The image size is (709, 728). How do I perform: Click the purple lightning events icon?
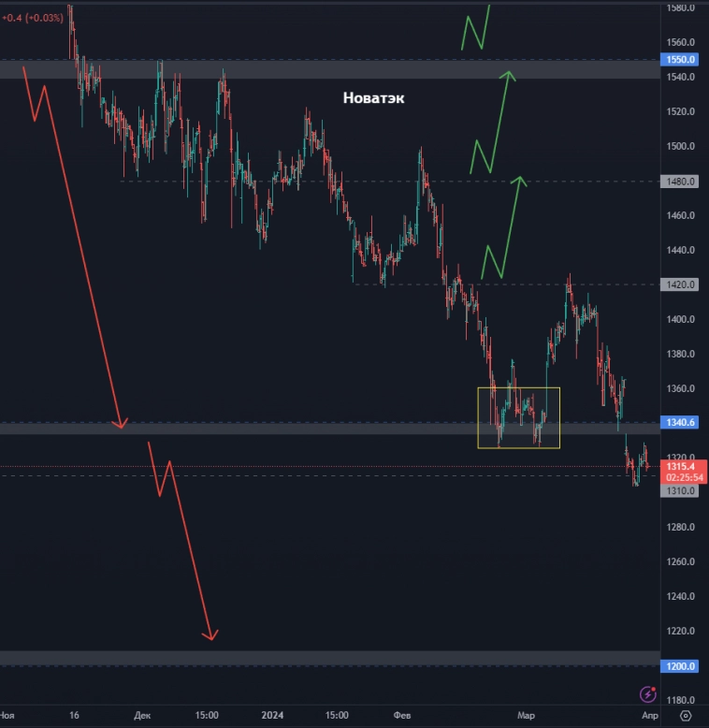click(x=647, y=694)
